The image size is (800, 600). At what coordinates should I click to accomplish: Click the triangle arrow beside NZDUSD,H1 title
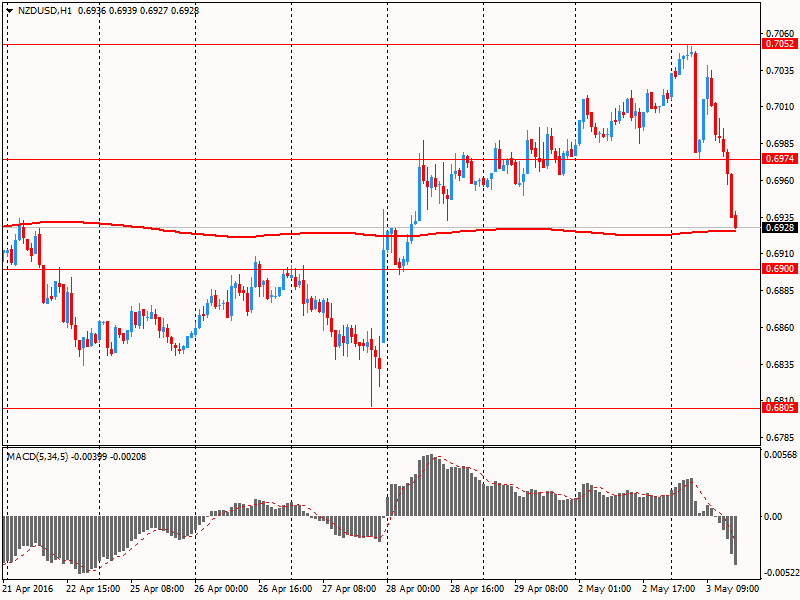pos(8,9)
